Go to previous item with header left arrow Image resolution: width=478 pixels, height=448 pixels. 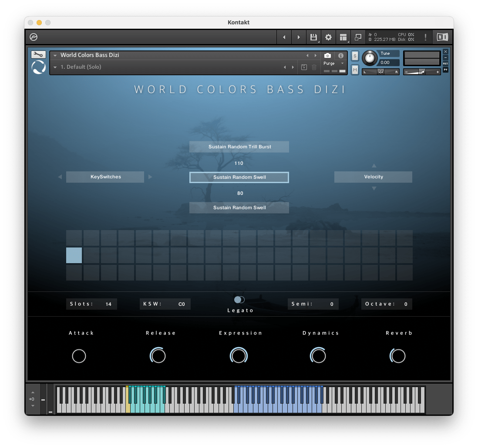point(284,37)
